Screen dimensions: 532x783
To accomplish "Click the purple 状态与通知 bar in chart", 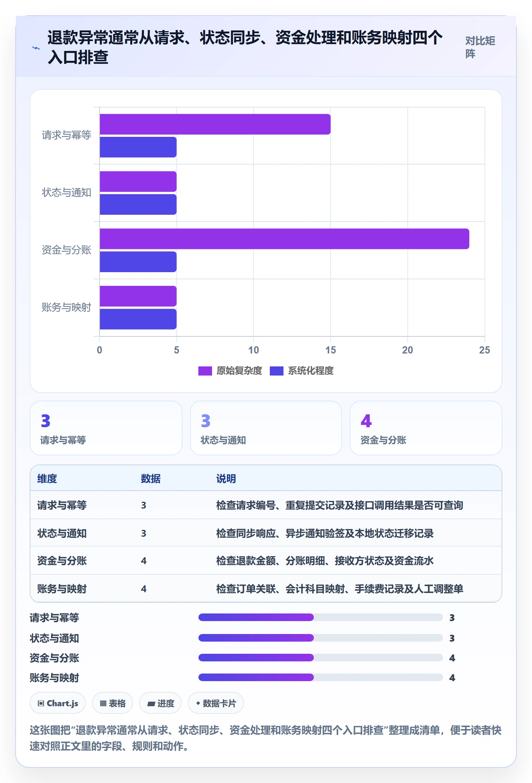I will tap(138, 181).
